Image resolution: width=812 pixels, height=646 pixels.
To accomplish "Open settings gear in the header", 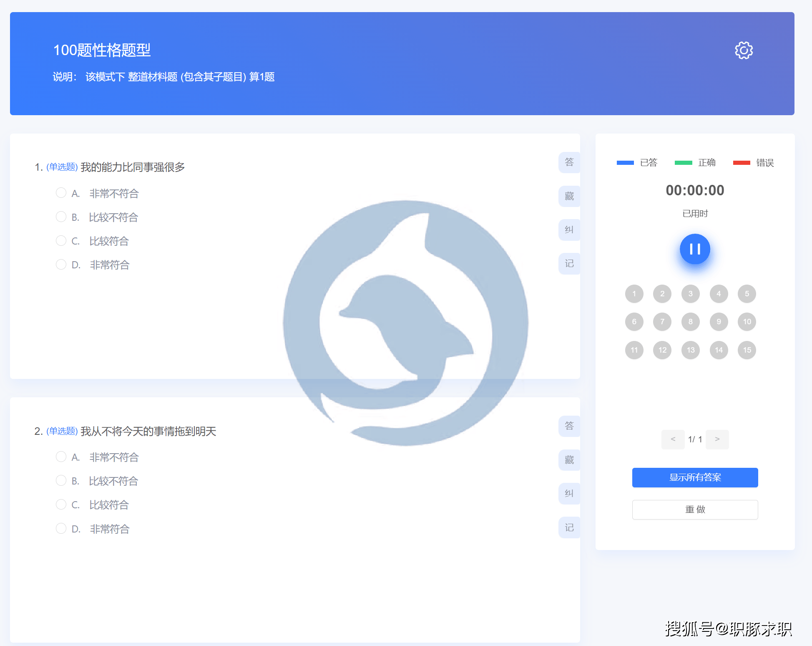I will tap(744, 50).
